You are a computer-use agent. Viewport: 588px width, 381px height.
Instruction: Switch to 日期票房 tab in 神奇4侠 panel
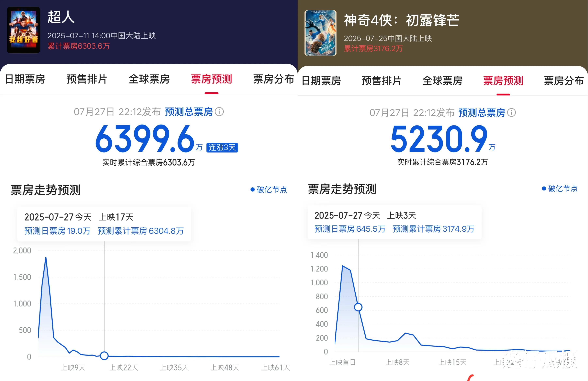point(321,81)
